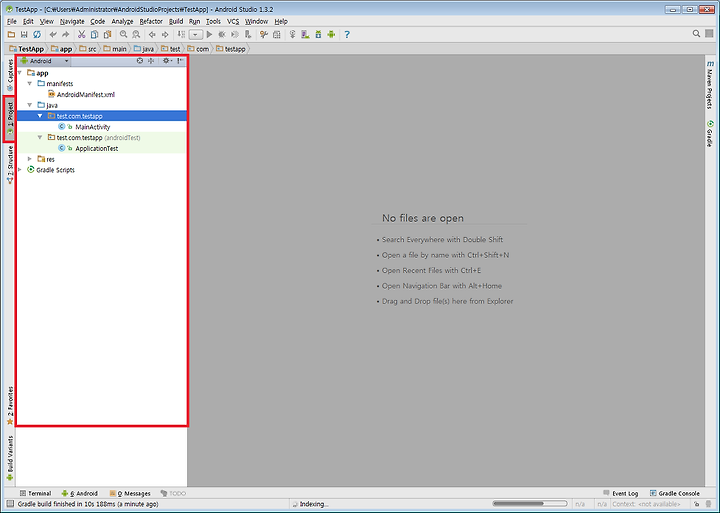Toggle the Build Variants side tab
The height and width of the screenshot is (513, 720).
tap(10, 458)
